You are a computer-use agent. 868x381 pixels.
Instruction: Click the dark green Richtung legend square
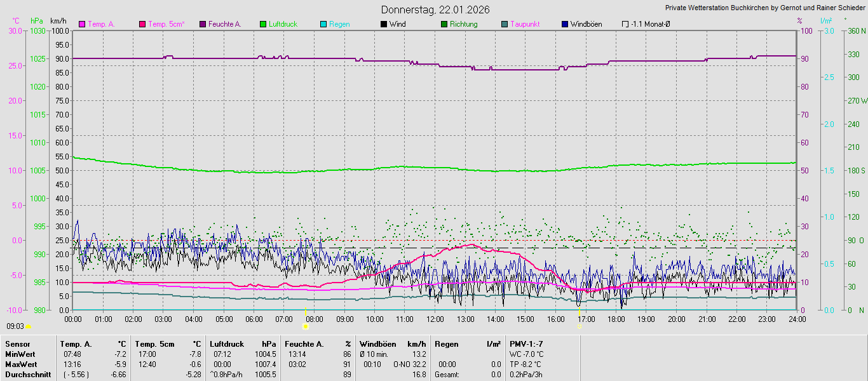pos(444,24)
